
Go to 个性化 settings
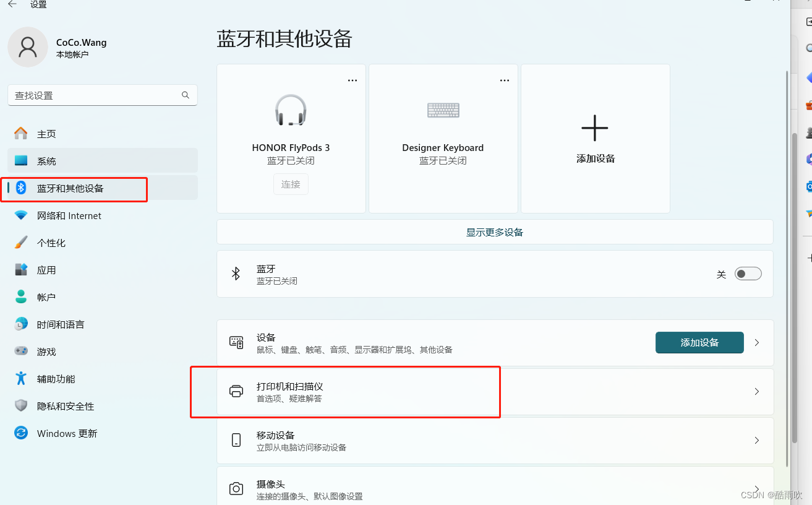pos(103,243)
